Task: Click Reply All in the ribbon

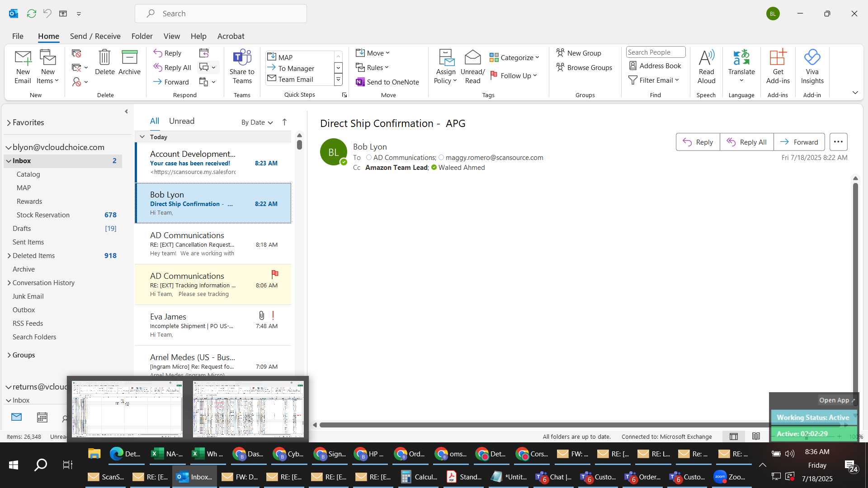Action: pos(172,67)
